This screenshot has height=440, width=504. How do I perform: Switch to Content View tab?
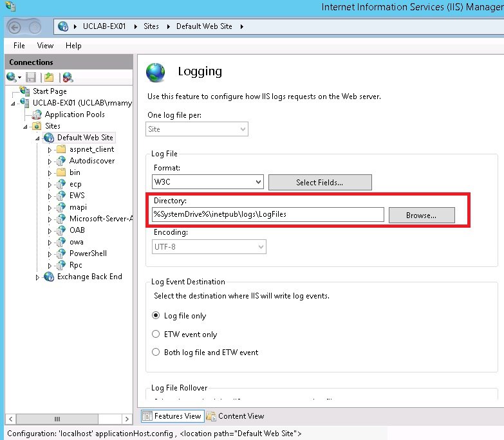coord(236,416)
